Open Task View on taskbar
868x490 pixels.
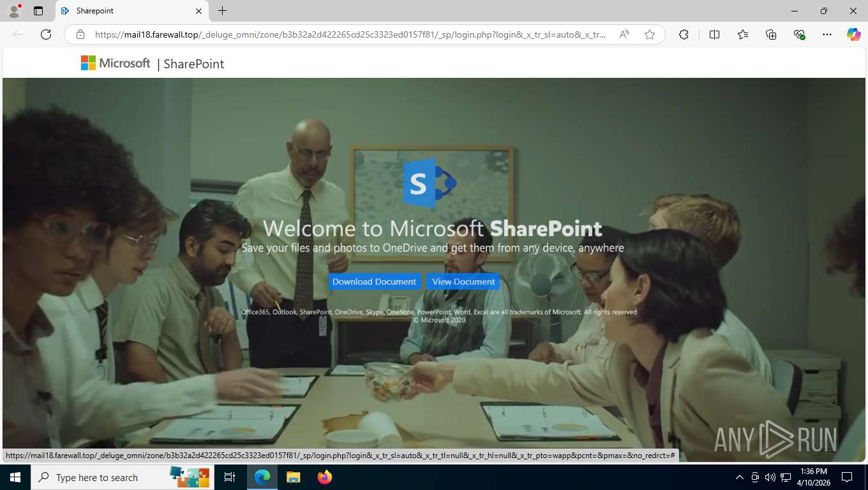tap(230, 477)
